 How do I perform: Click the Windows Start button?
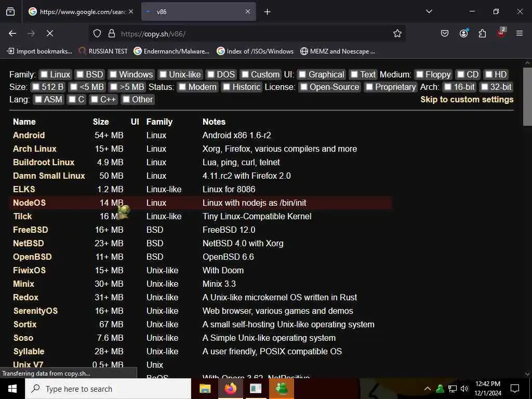[x=12, y=389]
